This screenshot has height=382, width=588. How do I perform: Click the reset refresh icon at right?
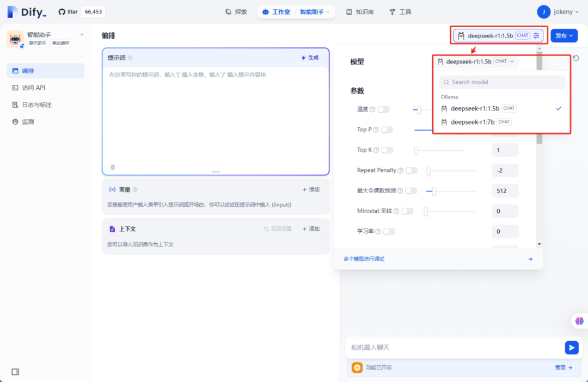tap(576, 58)
